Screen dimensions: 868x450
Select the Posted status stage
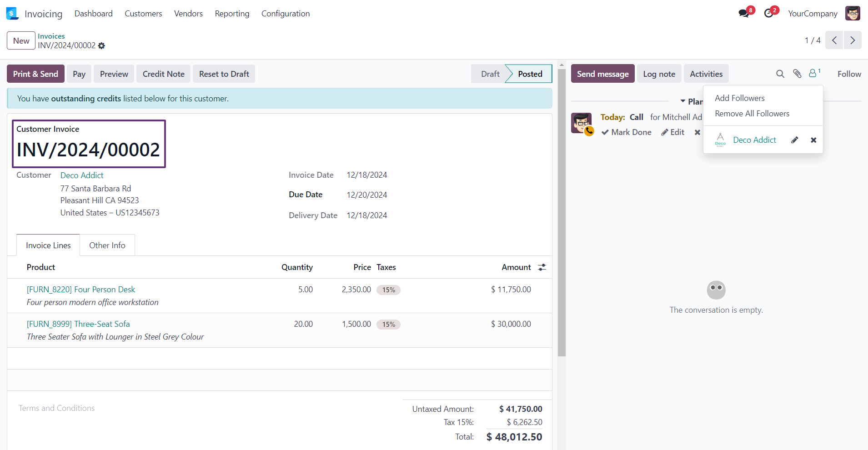tap(530, 74)
